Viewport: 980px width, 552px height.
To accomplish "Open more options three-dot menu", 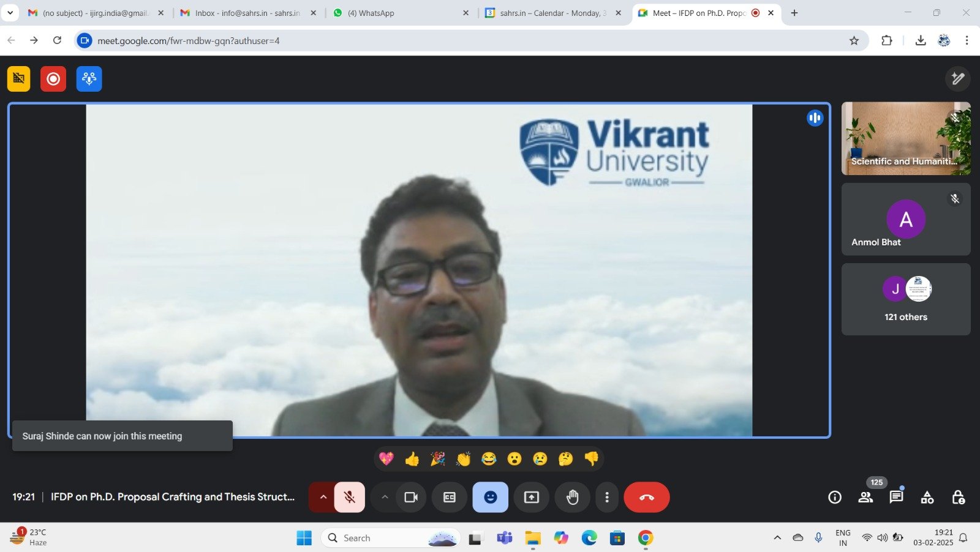I will tap(606, 498).
